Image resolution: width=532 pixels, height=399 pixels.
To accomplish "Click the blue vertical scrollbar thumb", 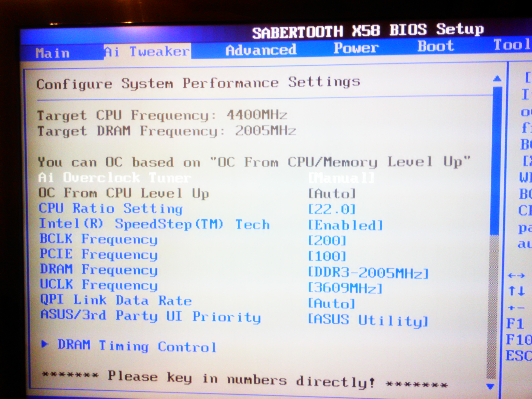I will click(496, 161).
